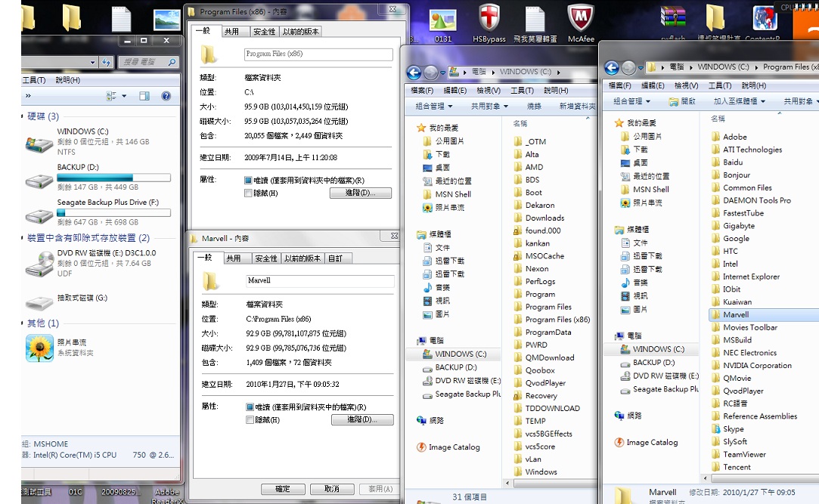819x504 pixels.
Task: Click Burn in WINDOWS (C:) toolbar
Action: (x=534, y=106)
